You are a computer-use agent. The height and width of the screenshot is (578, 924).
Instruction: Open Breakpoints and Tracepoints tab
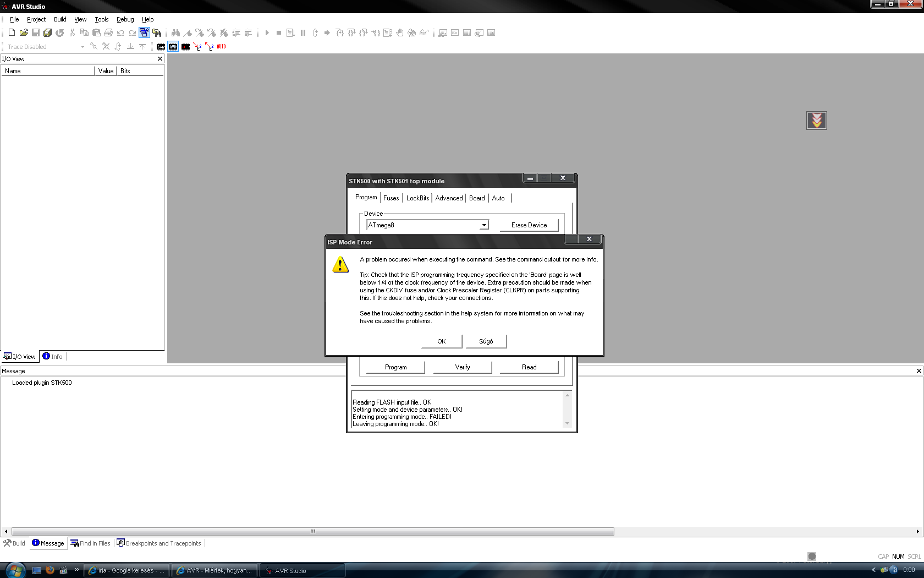tap(159, 543)
